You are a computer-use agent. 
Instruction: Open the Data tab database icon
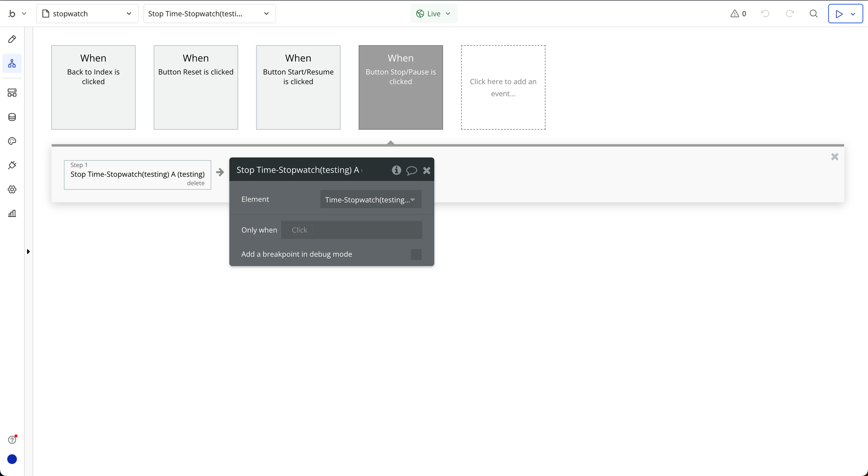12,117
